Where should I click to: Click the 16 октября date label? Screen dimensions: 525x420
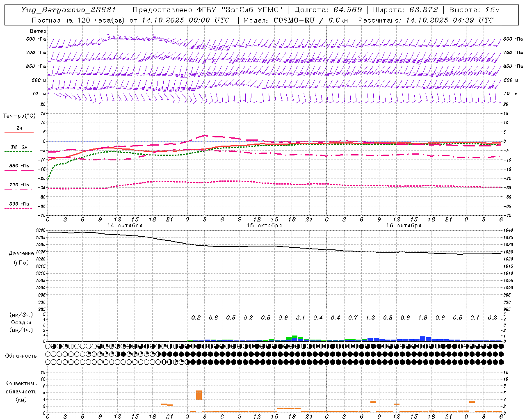[404, 226]
